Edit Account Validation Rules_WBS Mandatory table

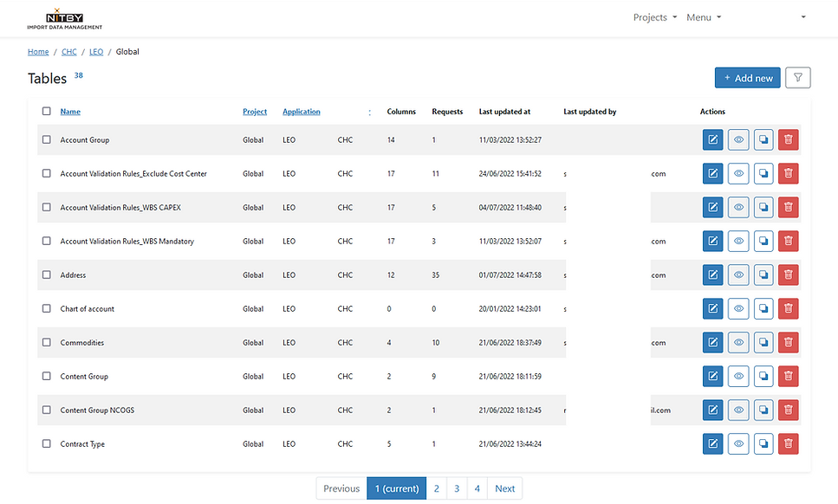click(712, 241)
